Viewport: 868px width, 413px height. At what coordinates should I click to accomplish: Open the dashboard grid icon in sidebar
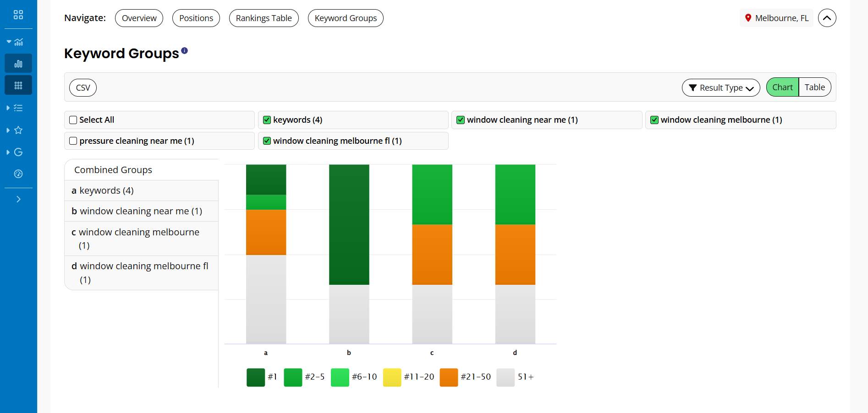[x=18, y=15]
